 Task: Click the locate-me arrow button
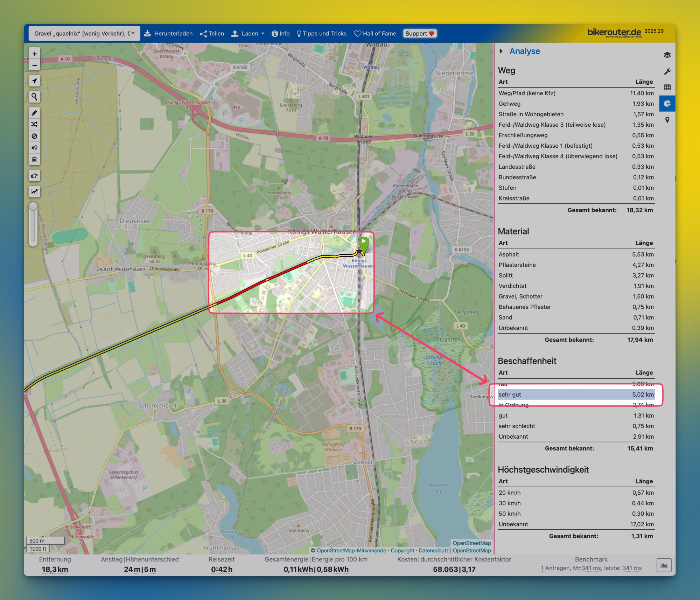point(34,81)
